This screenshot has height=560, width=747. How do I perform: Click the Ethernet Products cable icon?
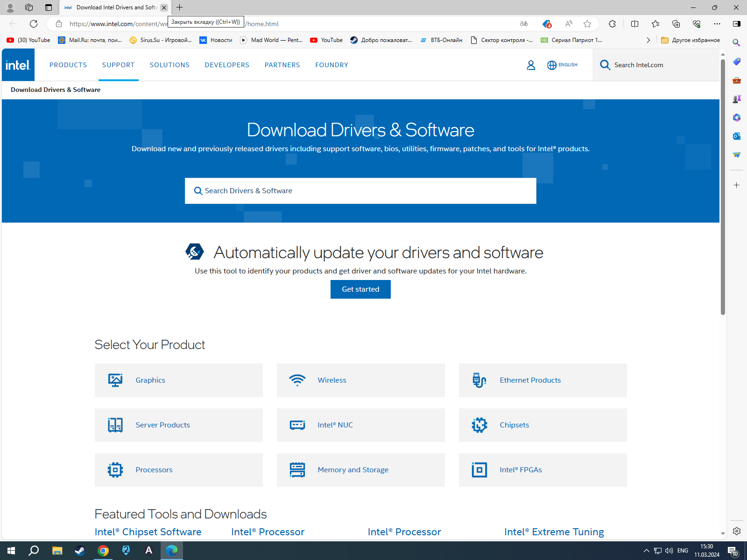[479, 380]
